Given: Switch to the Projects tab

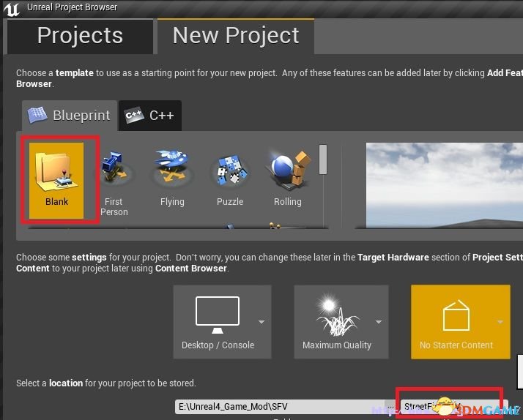Looking at the screenshot, I should point(80,37).
